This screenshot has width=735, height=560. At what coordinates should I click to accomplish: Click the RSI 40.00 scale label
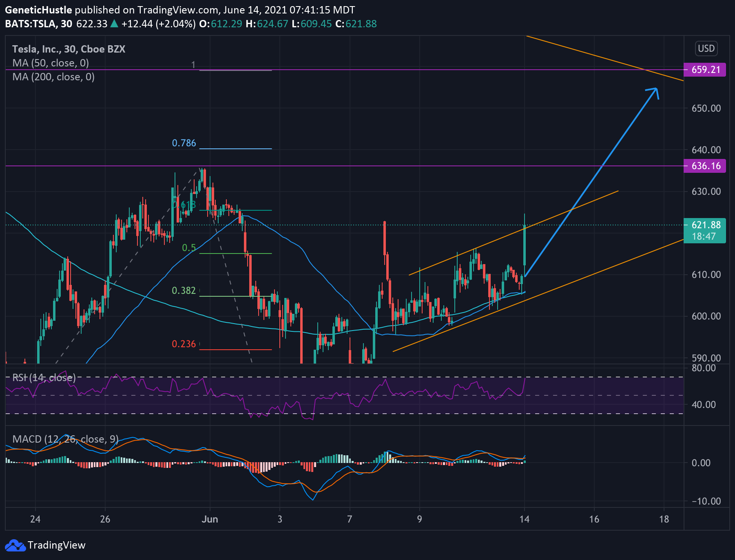click(x=704, y=405)
